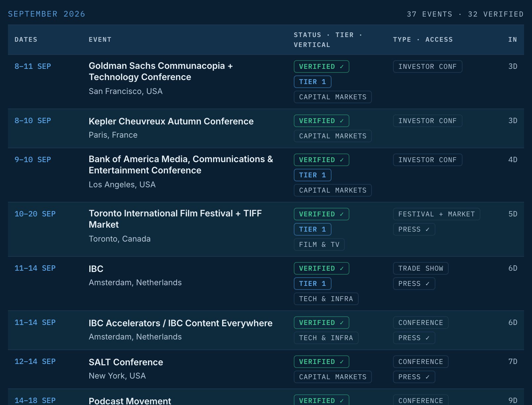Click the VERIFIED badge on IBC Accelerators row

(322, 323)
